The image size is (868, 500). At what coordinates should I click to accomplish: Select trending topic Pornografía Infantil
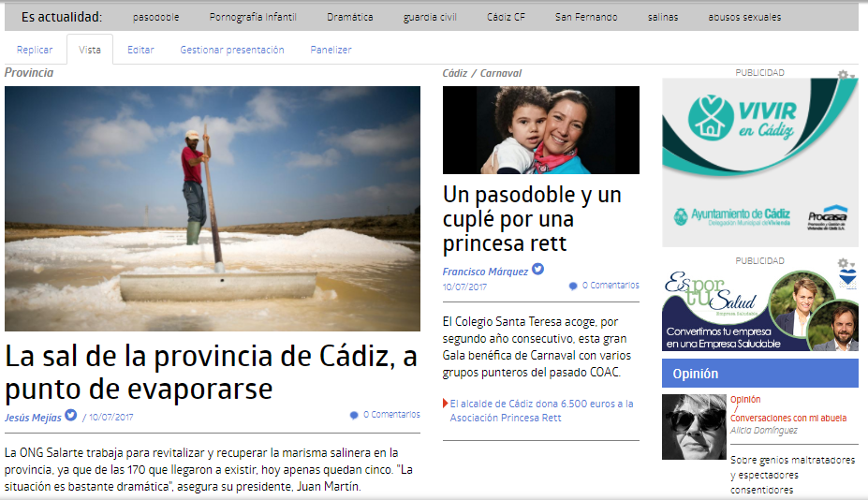(x=253, y=17)
